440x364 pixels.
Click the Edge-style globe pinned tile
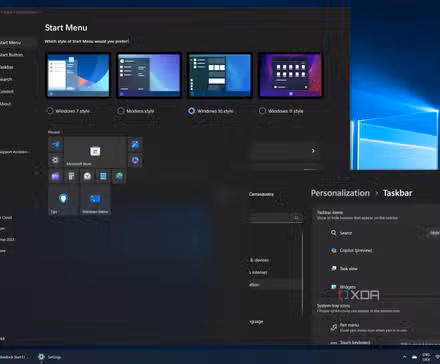[119, 176]
